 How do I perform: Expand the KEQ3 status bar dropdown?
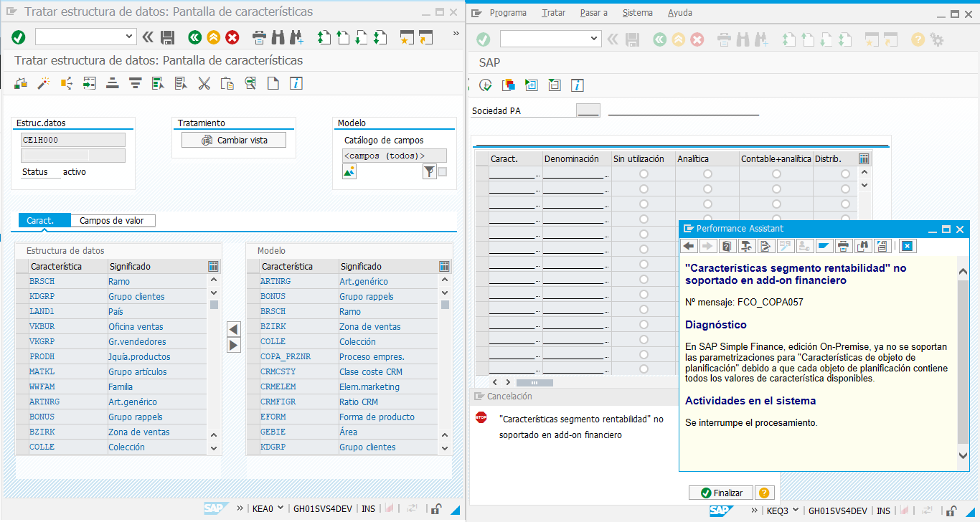click(x=796, y=511)
